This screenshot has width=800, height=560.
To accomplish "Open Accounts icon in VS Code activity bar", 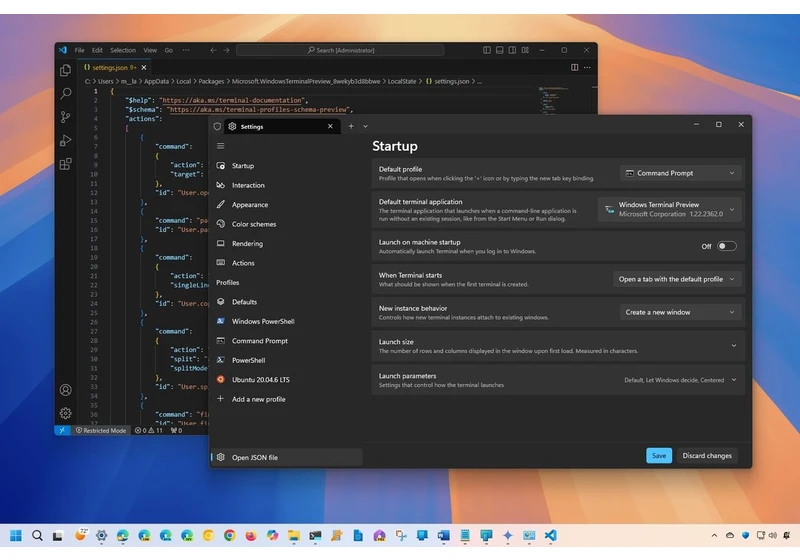I will coord(65,390).
